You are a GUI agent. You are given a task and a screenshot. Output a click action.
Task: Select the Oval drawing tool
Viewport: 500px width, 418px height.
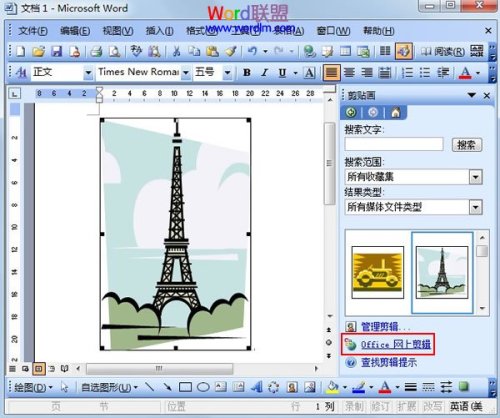pos(203,387)
